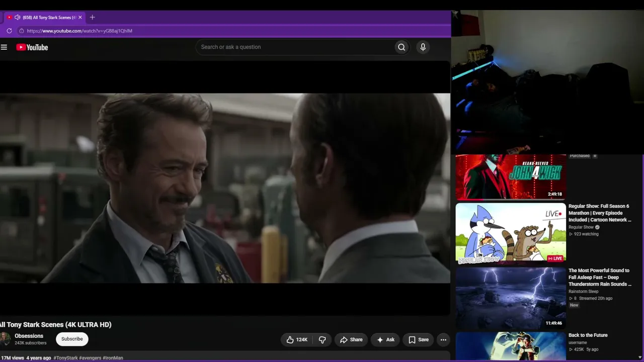Click the 243K subscribers text
644x362 pixels.
click(31, 343)
